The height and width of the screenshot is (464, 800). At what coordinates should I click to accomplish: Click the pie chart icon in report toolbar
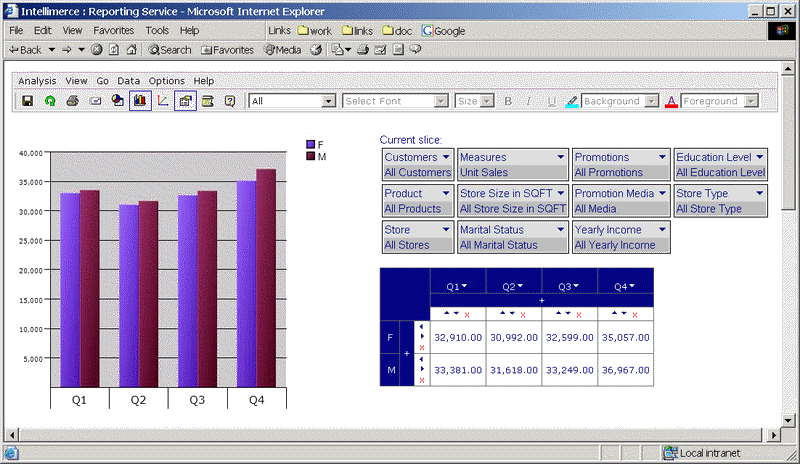(118, 101)
